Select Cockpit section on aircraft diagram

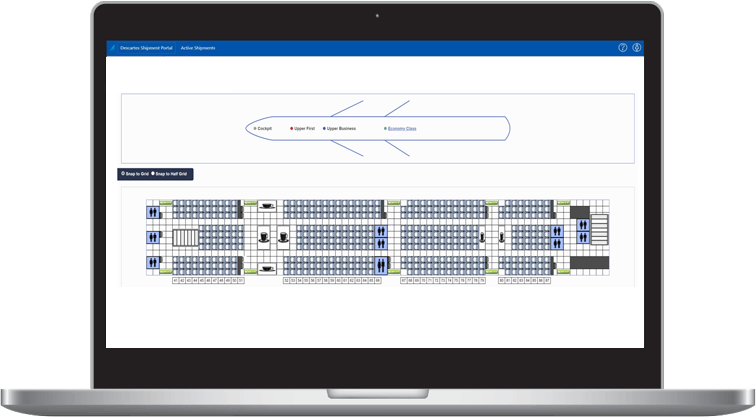click(264, 129)
